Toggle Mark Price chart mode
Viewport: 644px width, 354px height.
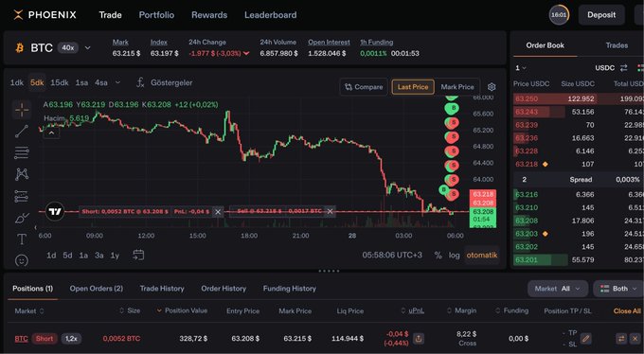pos(457,87)
